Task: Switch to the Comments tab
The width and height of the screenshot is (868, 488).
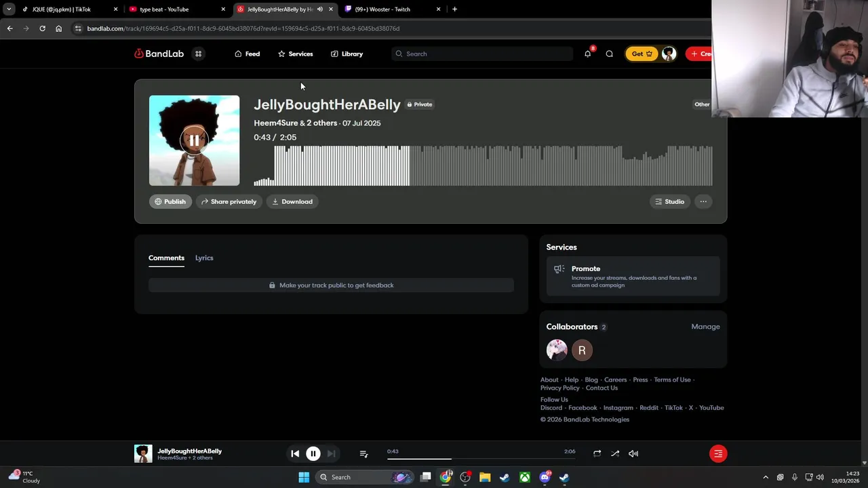Action: coord(166,258)
